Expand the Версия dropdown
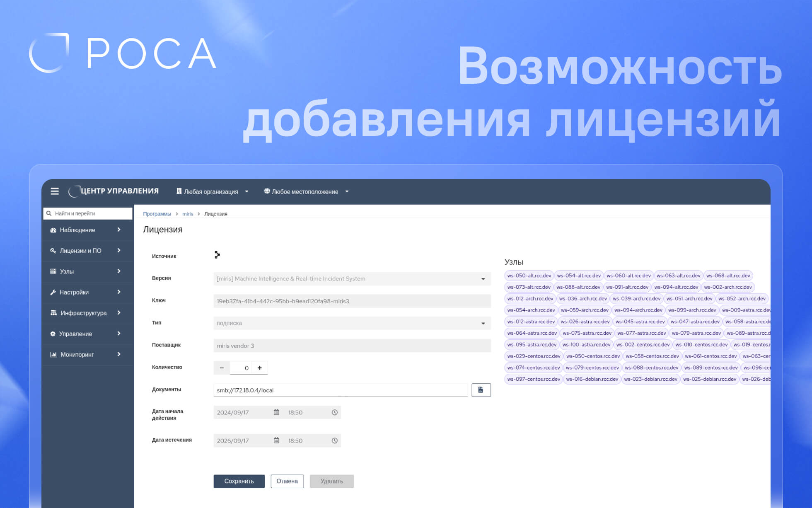This screenshot has height=508, width=812. (483, 279)
